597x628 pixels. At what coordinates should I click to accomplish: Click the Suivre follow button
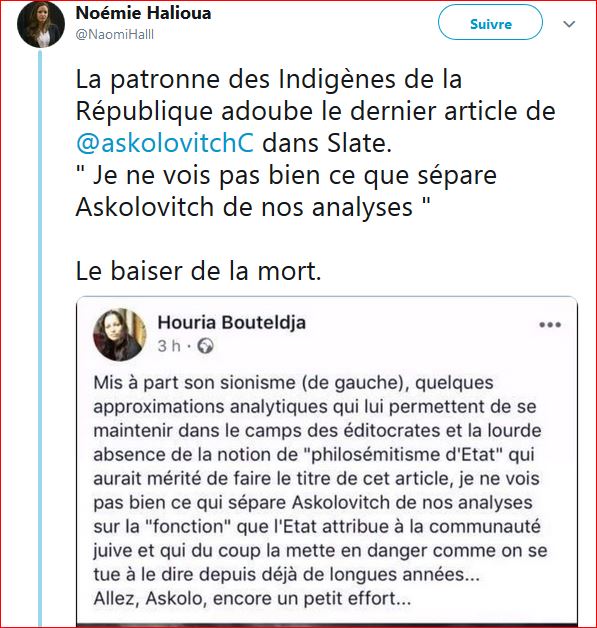pos(490,23)
